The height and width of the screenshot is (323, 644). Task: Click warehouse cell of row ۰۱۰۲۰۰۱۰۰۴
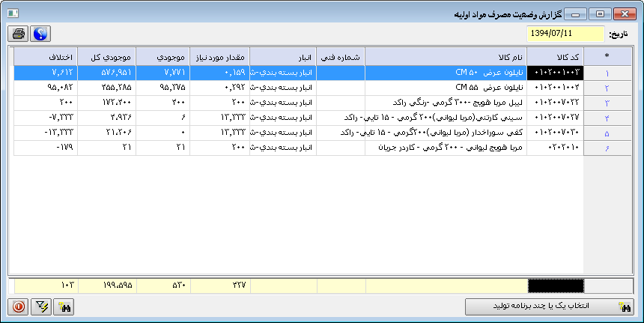point(282,88)
